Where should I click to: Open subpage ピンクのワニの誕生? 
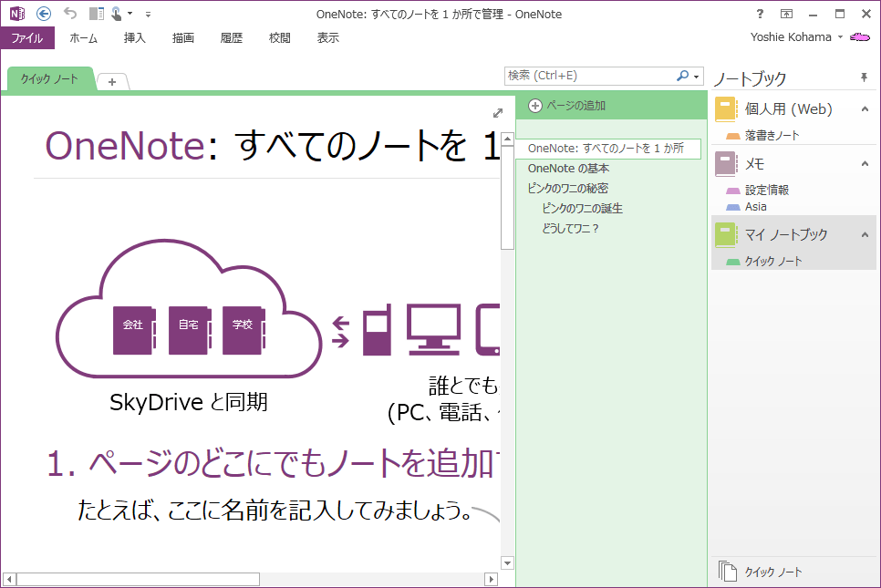point(582,209)
